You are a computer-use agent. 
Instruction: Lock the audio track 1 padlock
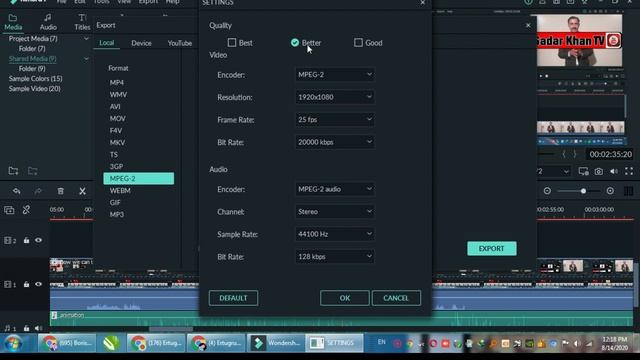[x=27, y=328]
